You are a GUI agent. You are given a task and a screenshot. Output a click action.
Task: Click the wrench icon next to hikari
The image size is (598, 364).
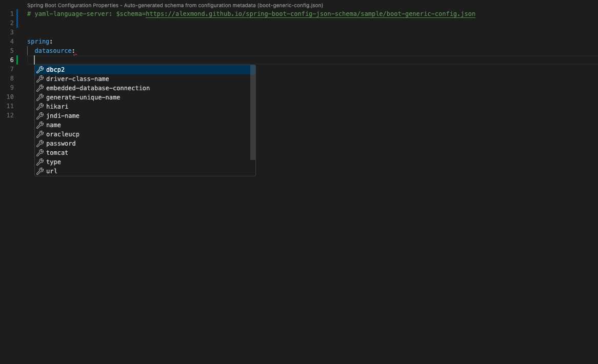tap(40, 107)
